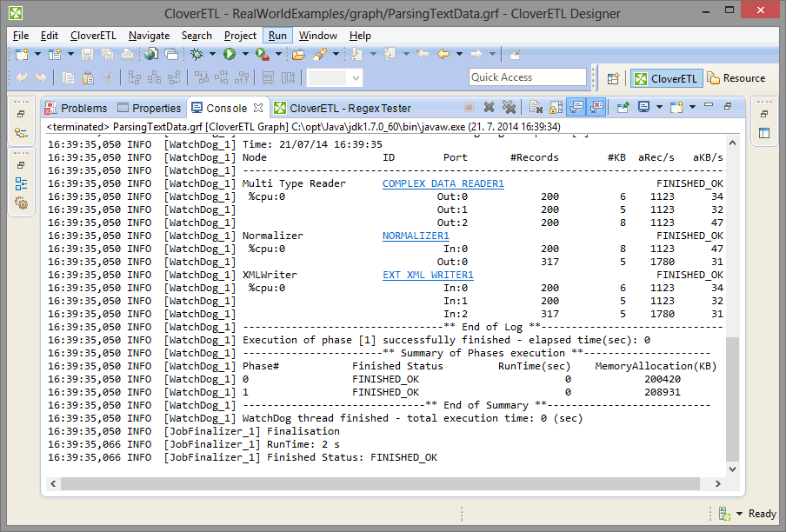
Task: Click the Pin Console icon
Action: coord(623,107)
